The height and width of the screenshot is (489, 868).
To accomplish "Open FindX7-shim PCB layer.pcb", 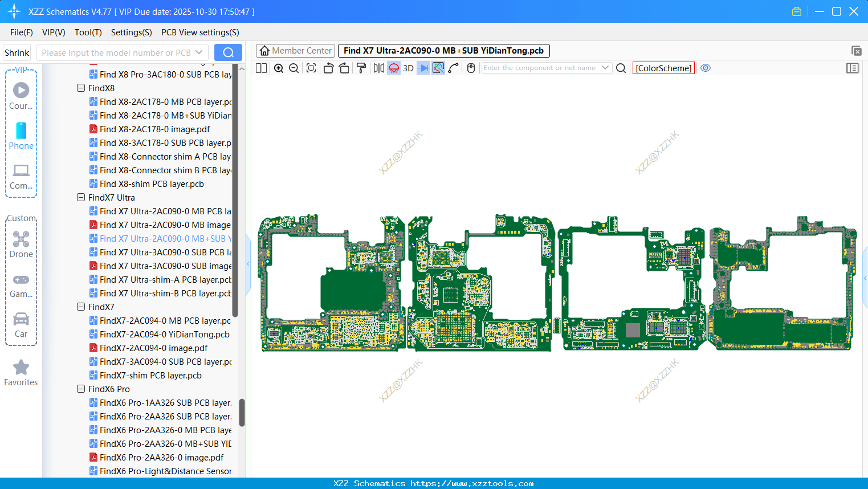I will tap(145, 376).
